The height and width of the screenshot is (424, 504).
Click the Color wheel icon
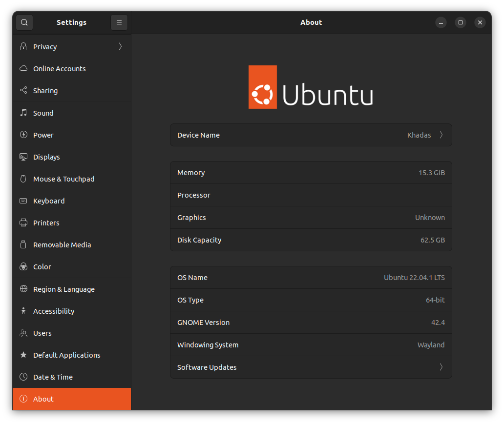(23, 266)
